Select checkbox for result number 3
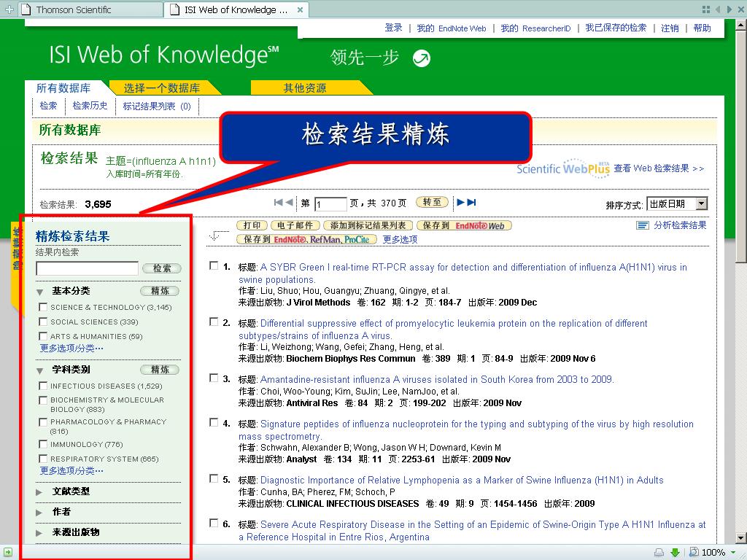Screen dimensions: 747x560 (x=214, y=378)
